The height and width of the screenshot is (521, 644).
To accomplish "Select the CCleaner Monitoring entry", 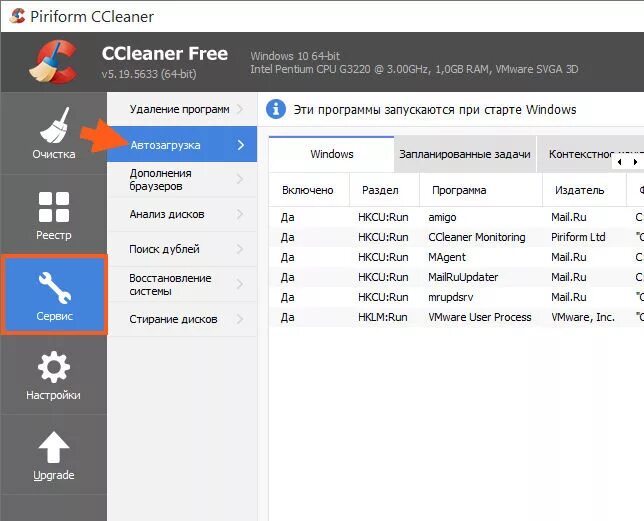I will (x=456, y=237).
